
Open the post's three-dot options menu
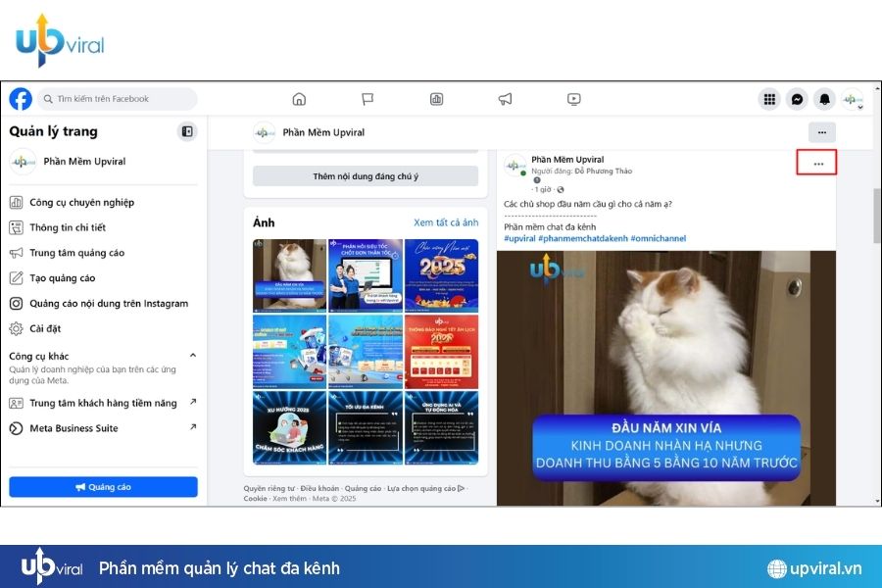(818, 164)
